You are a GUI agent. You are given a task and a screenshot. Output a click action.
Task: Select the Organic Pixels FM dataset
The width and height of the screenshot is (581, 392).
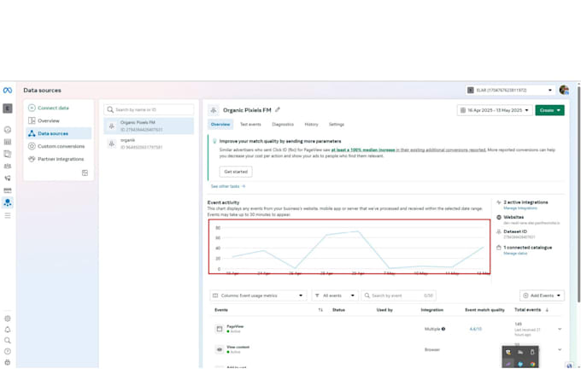[149, 126]
